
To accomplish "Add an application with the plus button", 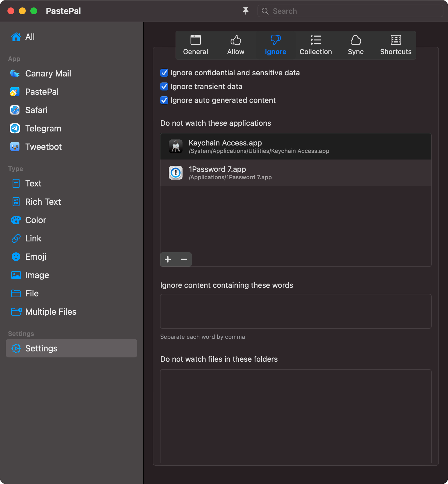I will [168, 259].
